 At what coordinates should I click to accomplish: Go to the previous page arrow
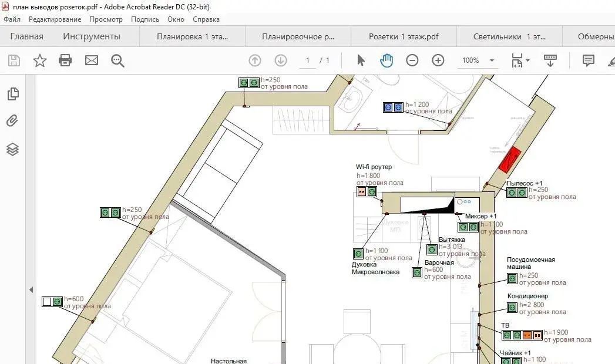pyautogui.click(x=255, y=60)
